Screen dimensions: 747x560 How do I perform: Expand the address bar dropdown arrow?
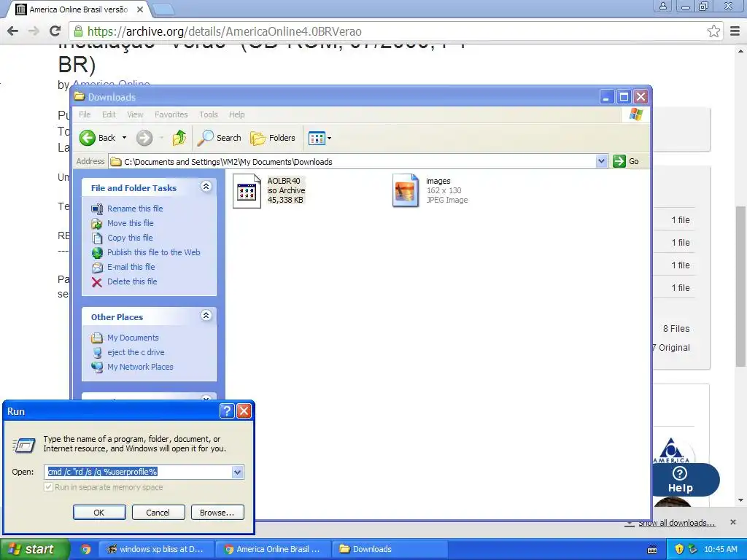(601, 161)
